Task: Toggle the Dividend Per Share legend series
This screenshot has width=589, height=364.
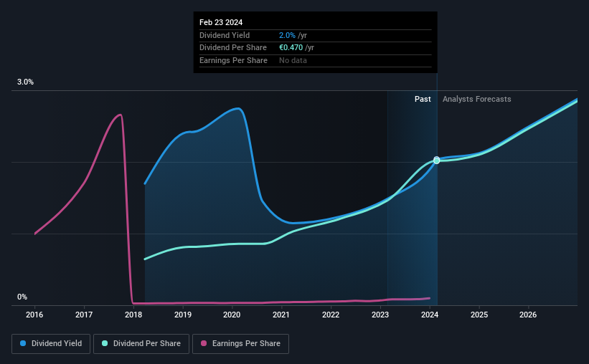Action: 141,343
